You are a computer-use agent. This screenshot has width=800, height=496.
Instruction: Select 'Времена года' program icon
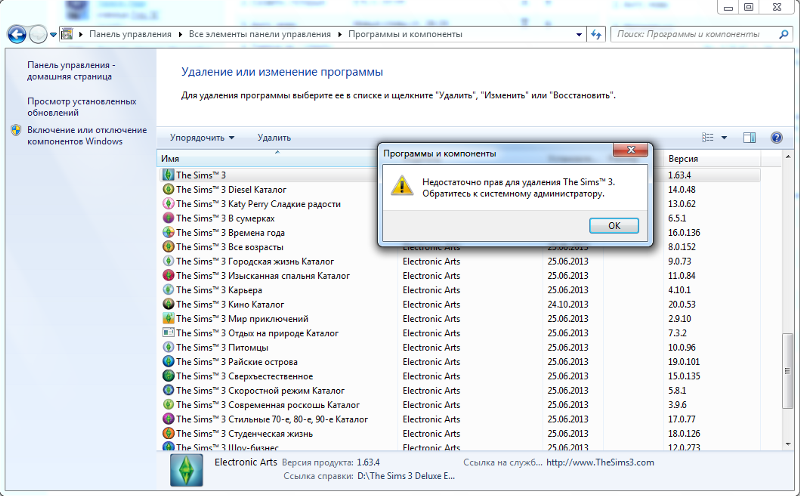168,232
